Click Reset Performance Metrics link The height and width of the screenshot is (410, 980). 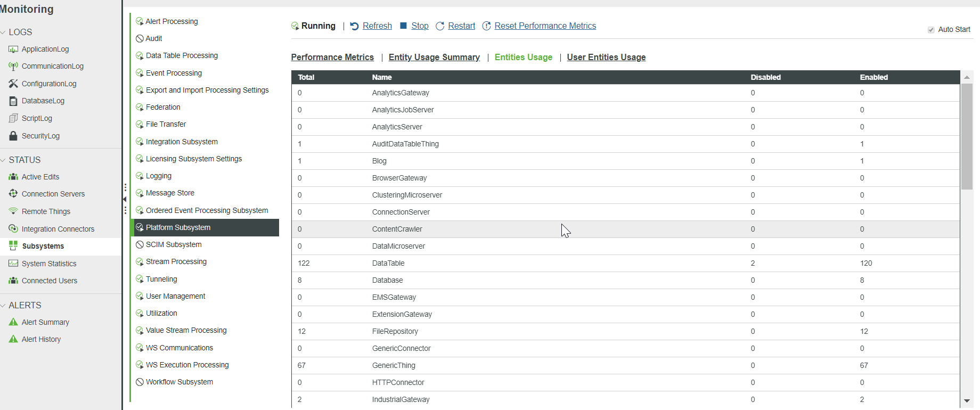coord(545,26)
